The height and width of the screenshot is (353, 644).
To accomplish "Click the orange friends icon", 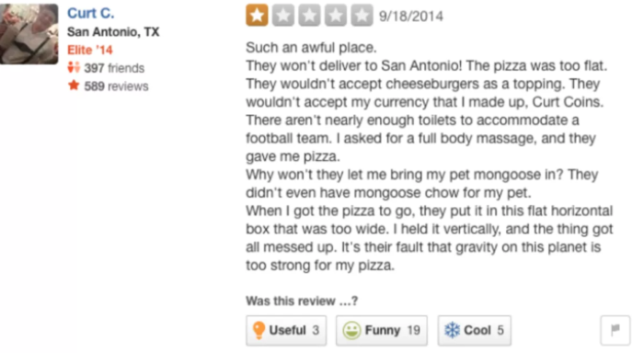I will coord(74,67).
